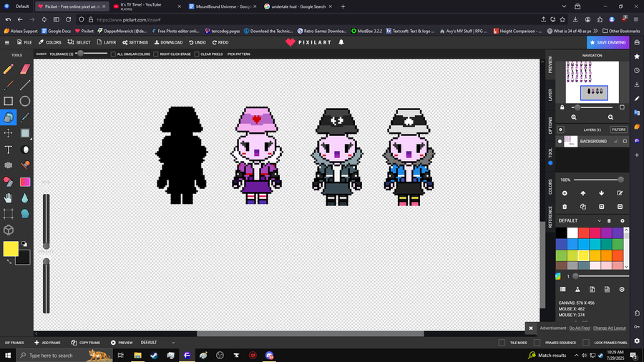Screen dimensions: 644x362
Task: Click the zoom out magnifier in Navigation
Action: (611, 117)
